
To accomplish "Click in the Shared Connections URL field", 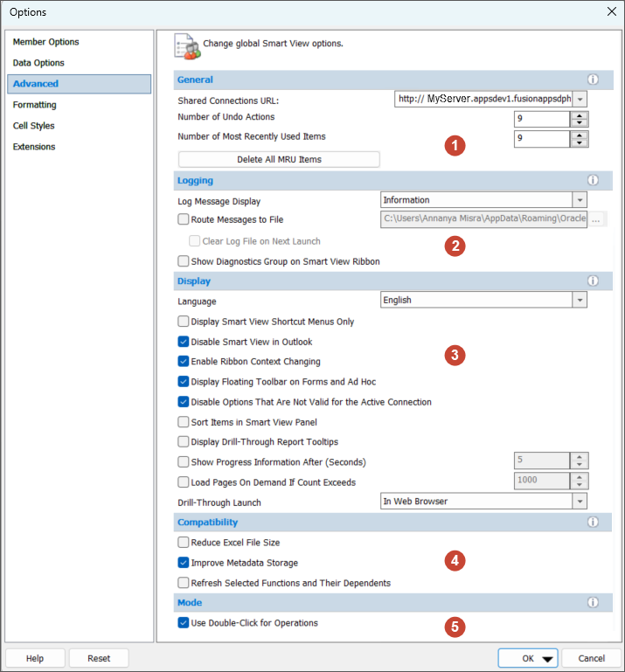I will [x=483, y=99].
